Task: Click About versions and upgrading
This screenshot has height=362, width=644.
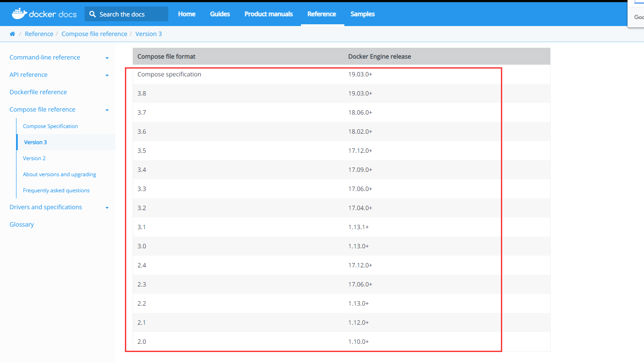Action: (x=59, y=174)
